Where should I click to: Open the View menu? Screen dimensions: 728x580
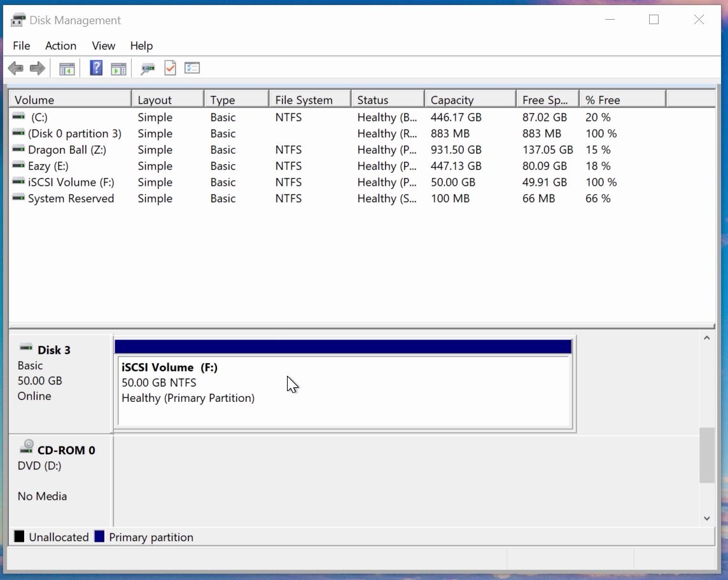point(103,46)
